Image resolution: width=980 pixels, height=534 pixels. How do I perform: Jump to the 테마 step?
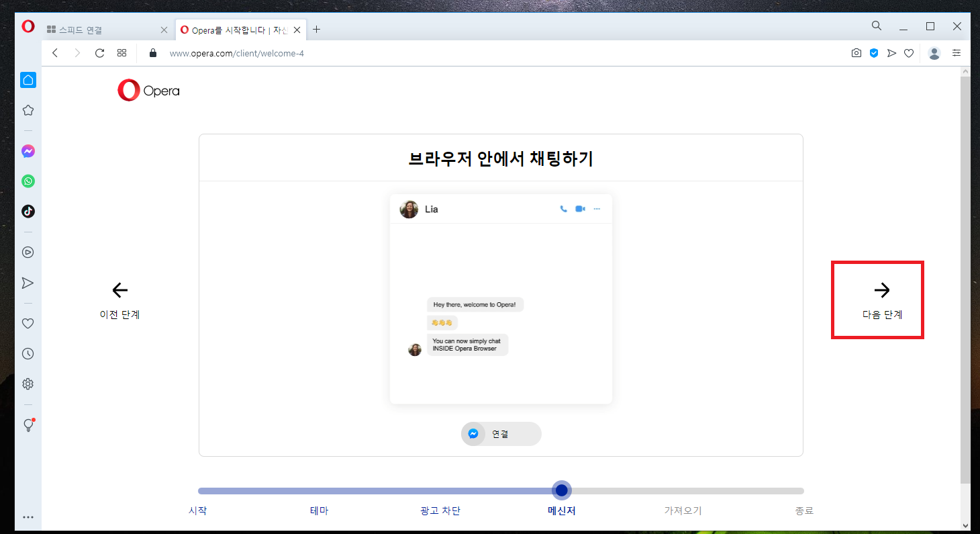[x=320, y=510]
